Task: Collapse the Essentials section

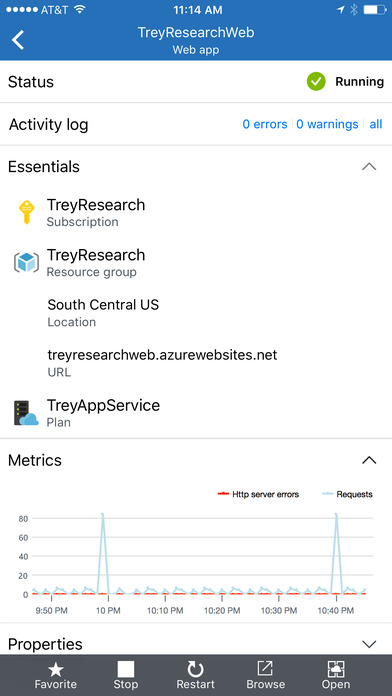Action: pyautogui.click(x=369, y=167)
